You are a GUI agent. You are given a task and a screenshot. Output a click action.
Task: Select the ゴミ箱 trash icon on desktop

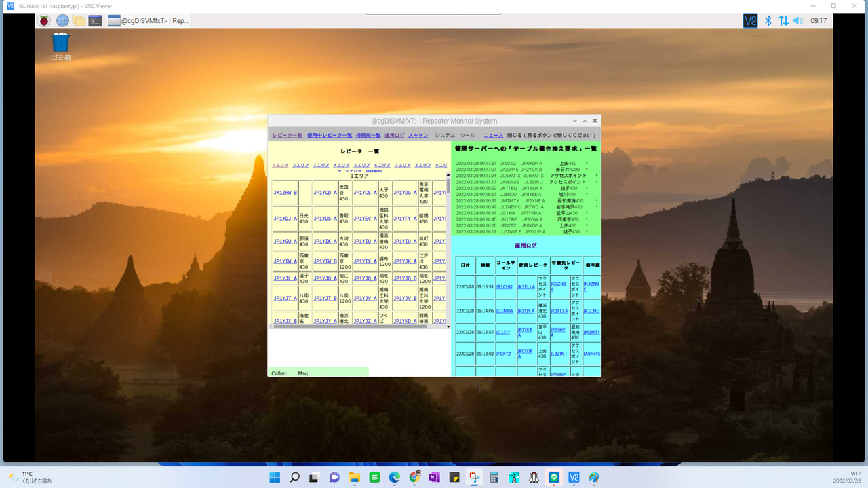61,47
